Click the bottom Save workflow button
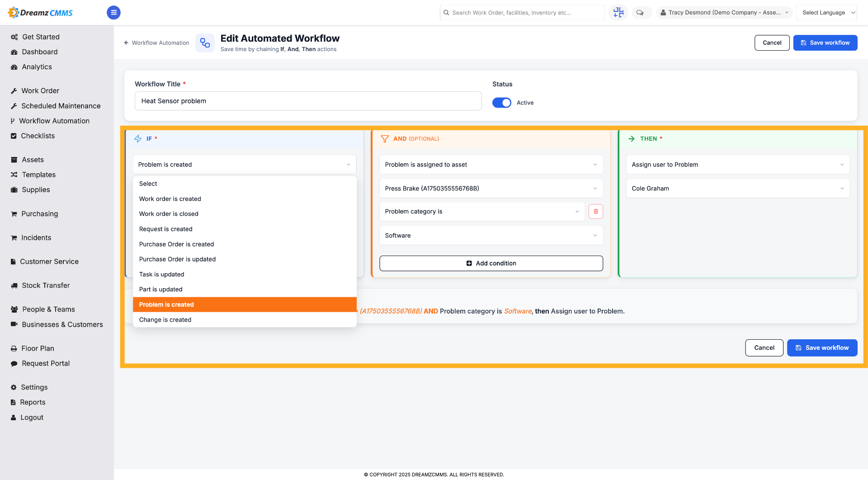 [x=822, y=348]
